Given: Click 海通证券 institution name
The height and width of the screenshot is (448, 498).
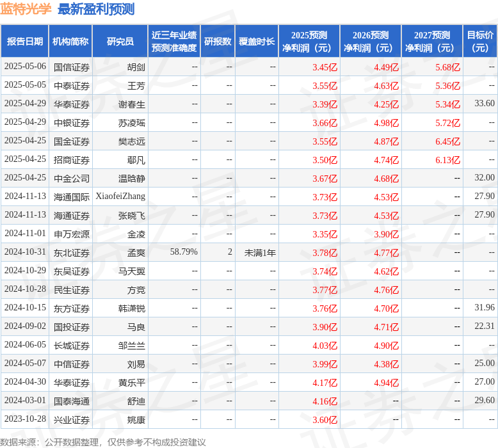Looking at the screenshot, I should (x=72, y=216).
